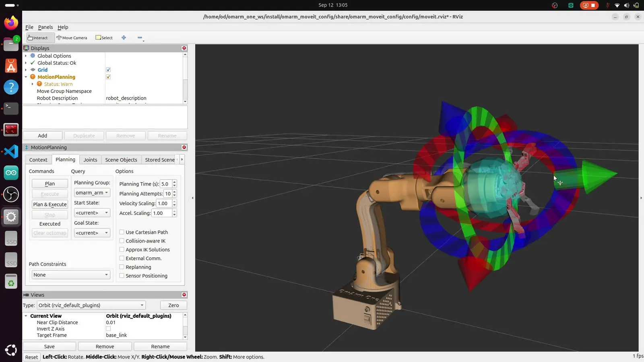644x362 pixels.
Task: Open the Path Constraints dropdown
Action: click(71, 275)
